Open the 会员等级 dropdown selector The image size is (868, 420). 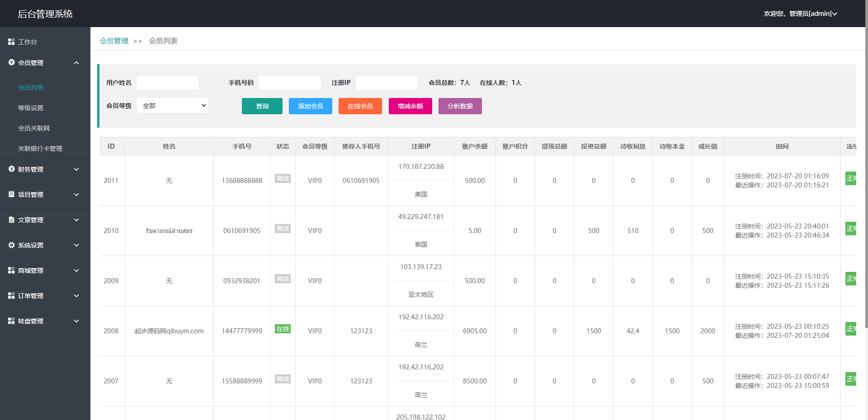point(172,105)
